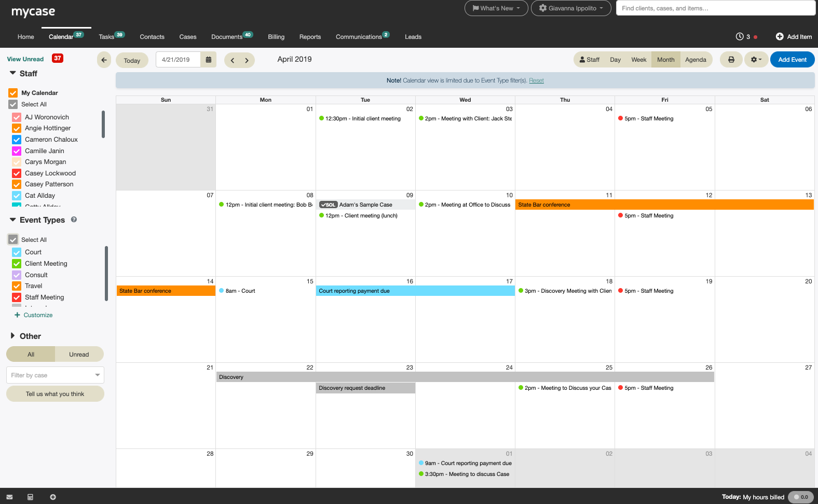This screenshot has width=818, height=504.
Task: Toggle the Casey Lockwood color checkbox
Action: point(17,173)
